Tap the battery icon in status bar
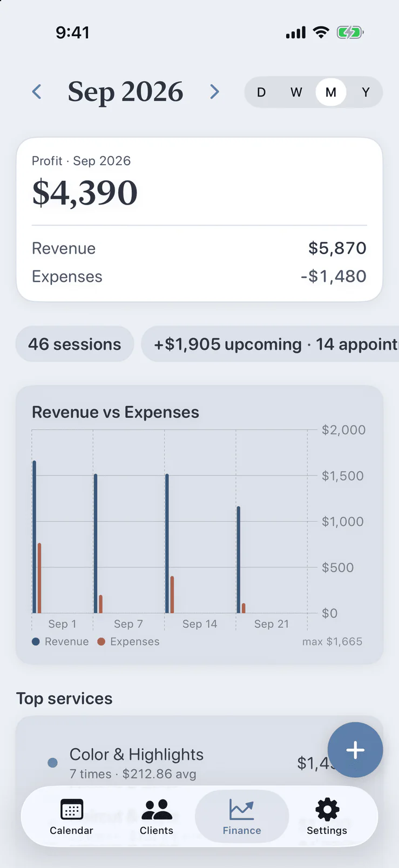The height and width of the screenshot is (868, 399). click(350, 32)
